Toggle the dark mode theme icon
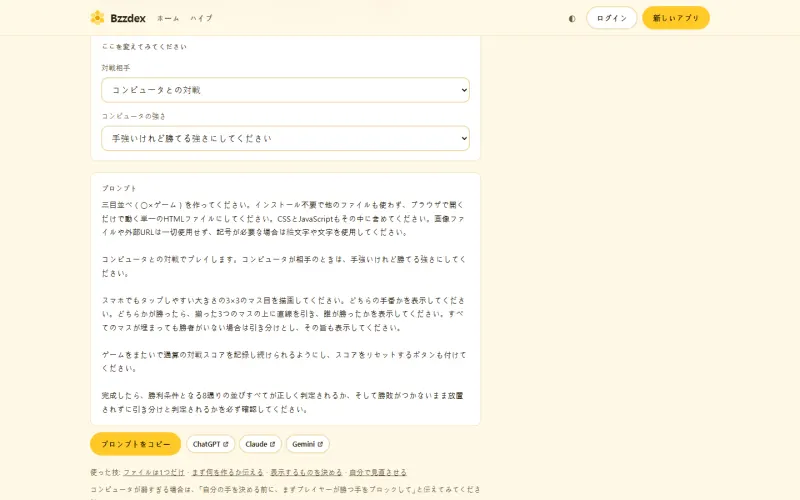Screen dimensions: 800x500 (572, 18)
